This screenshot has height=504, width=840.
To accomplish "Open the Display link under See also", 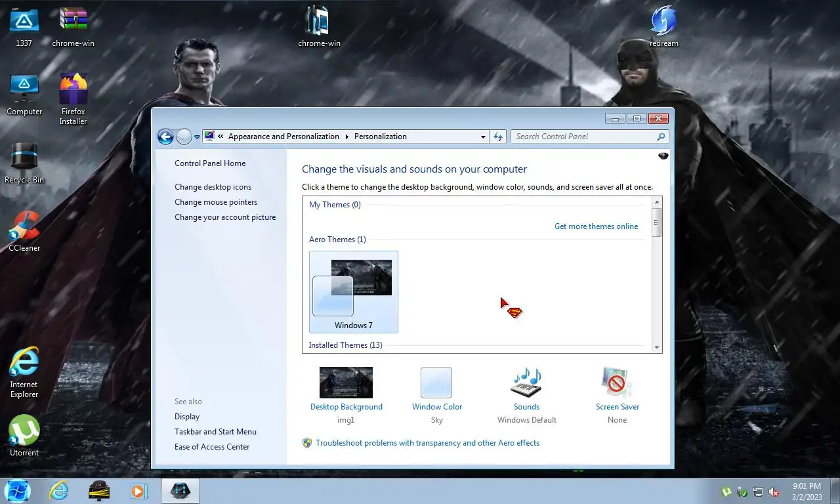I will pyautogui.click(x=187, y=417).
